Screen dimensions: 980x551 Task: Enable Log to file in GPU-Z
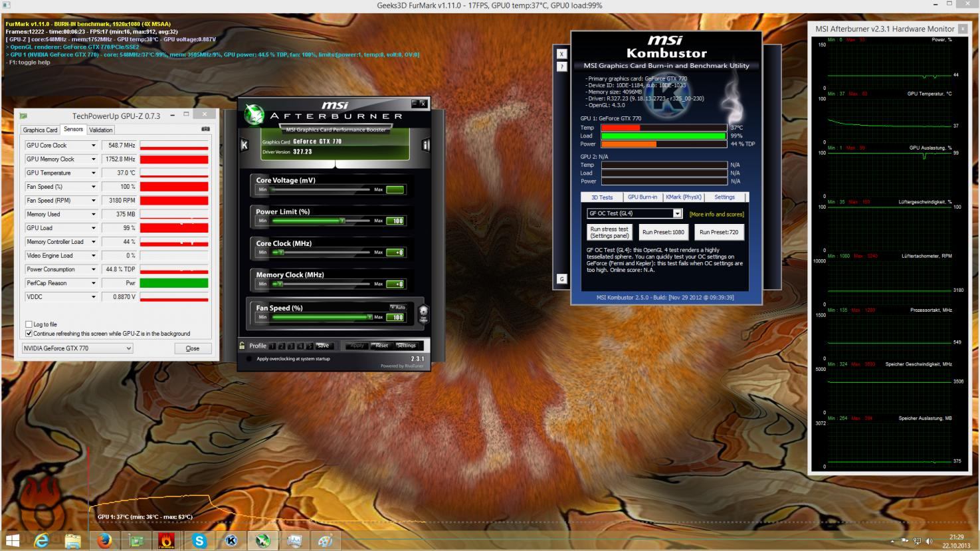click(x=29, y=324)
